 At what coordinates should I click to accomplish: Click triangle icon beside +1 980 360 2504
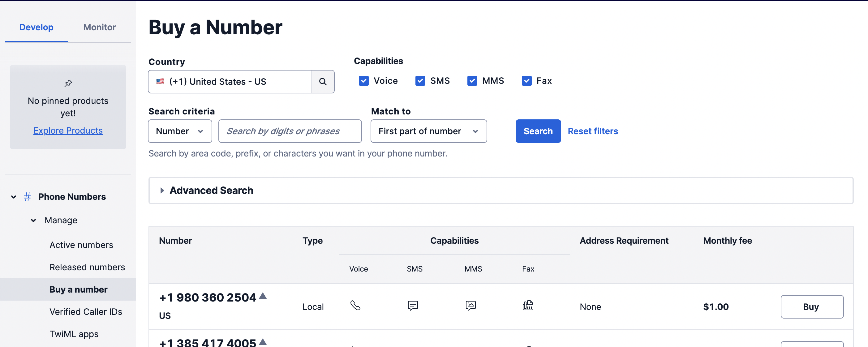(x=263, y=296)
